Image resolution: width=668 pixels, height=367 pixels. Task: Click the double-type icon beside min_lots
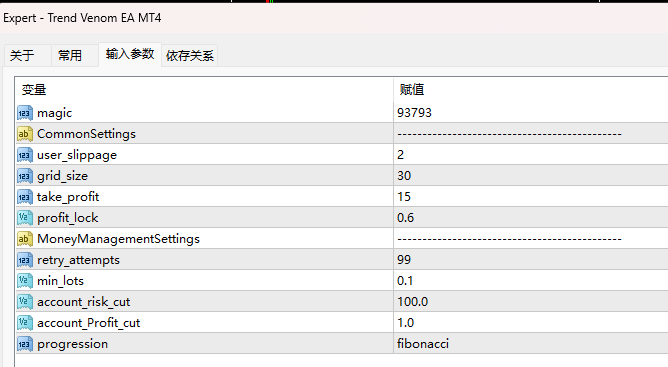[25, 280]
